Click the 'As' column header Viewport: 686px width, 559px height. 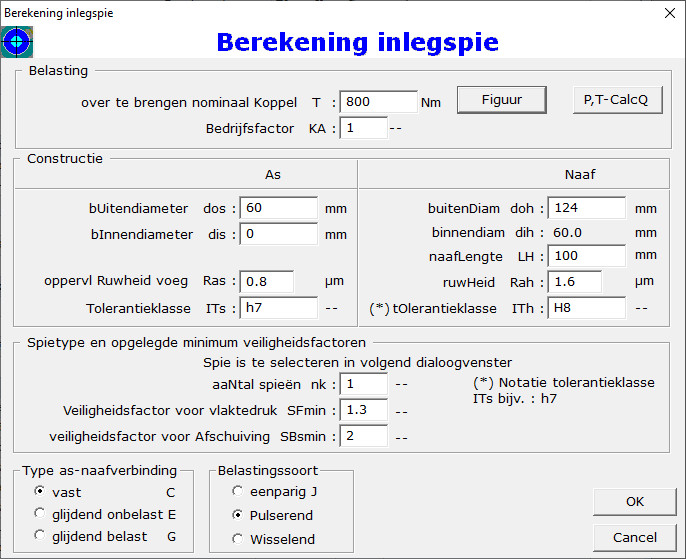point(273,175)
